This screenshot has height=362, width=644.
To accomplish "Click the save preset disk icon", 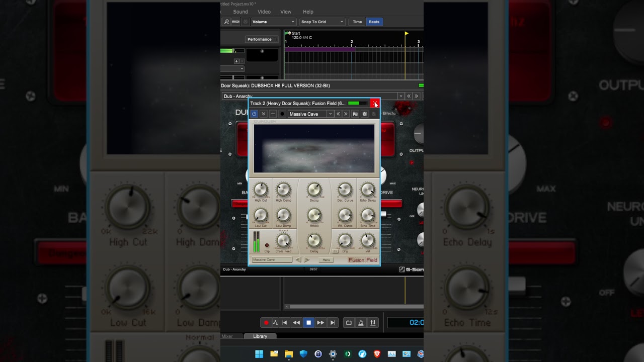I will pos(364,114).
